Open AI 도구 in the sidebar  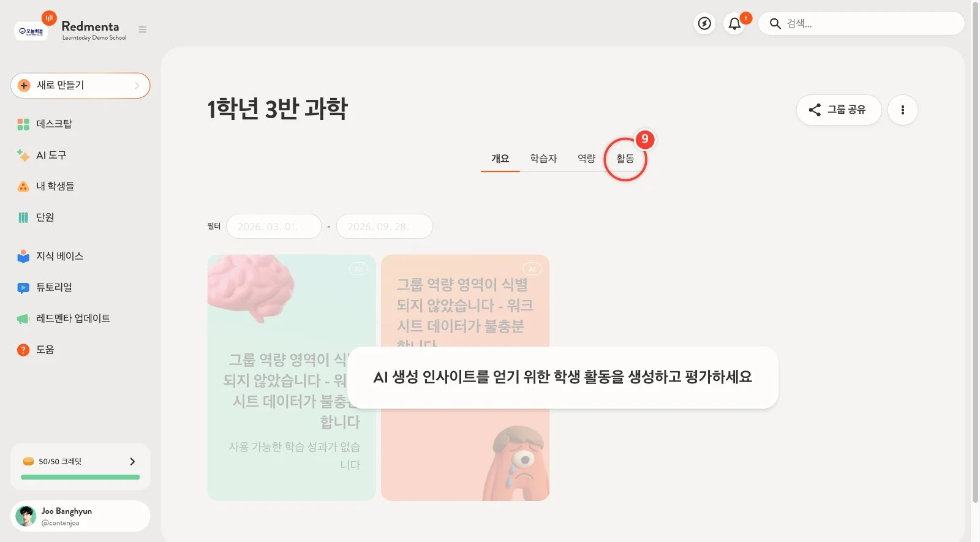pyautogui.click(x=42, y=155)
